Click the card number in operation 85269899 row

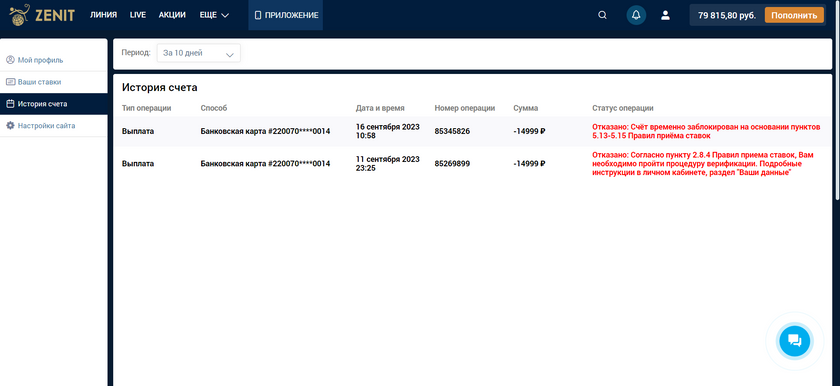pos(265,164)
